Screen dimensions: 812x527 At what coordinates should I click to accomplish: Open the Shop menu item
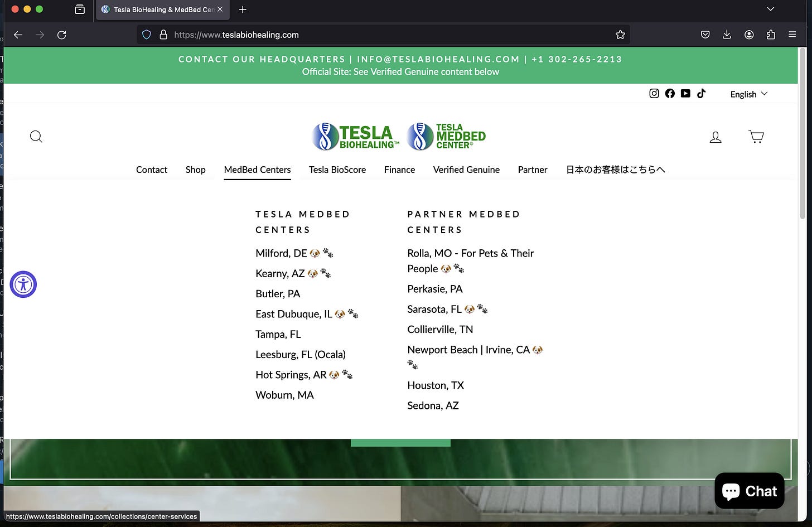click(x=196, y=170)
